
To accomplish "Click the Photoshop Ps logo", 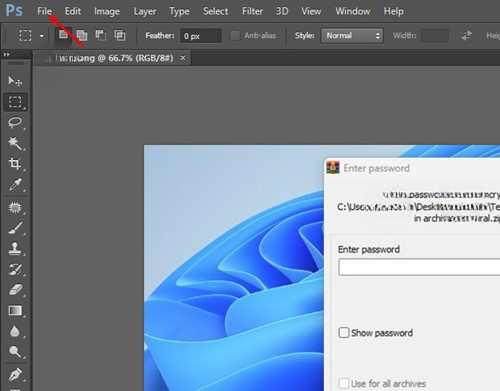I will [x=14, y=11].
